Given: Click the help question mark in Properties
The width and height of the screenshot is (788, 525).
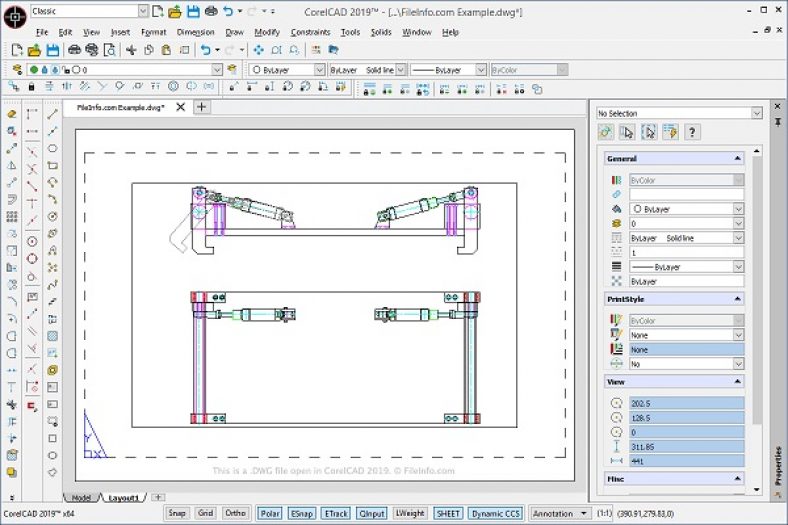Looking at the screenshot, I should tap(691, 132).
